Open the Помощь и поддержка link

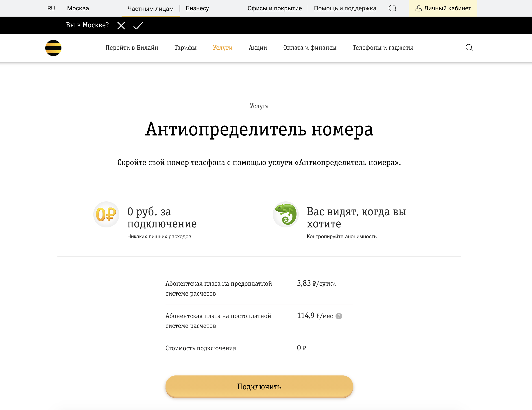pyautogui.click(x=345, y=8)
